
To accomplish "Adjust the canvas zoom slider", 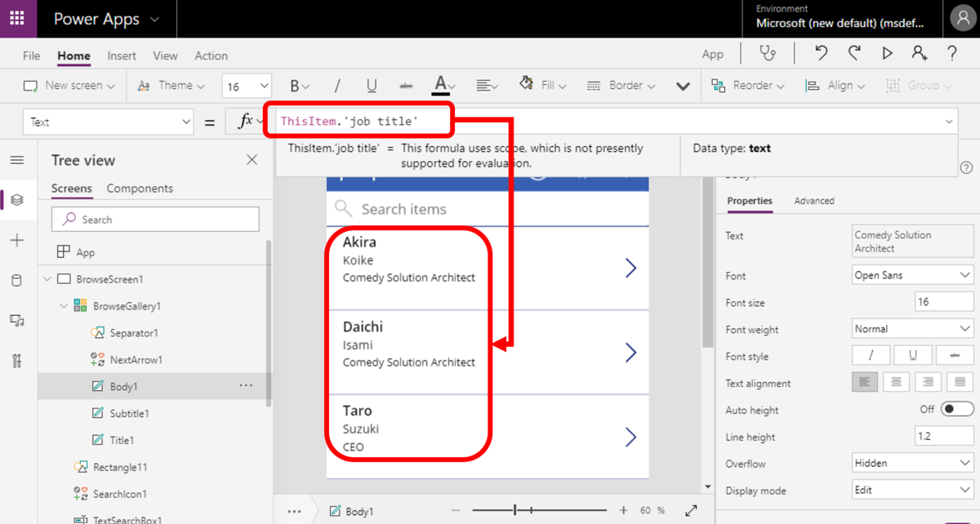I will [540, 510].
